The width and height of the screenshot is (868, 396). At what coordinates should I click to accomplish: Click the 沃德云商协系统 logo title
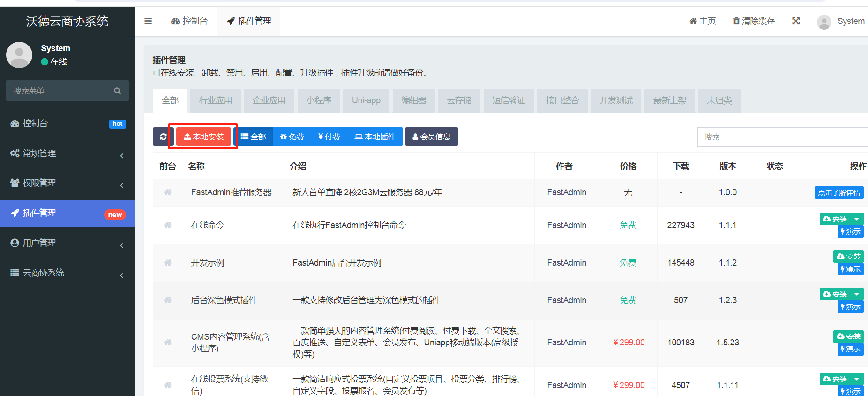(67, 21)
